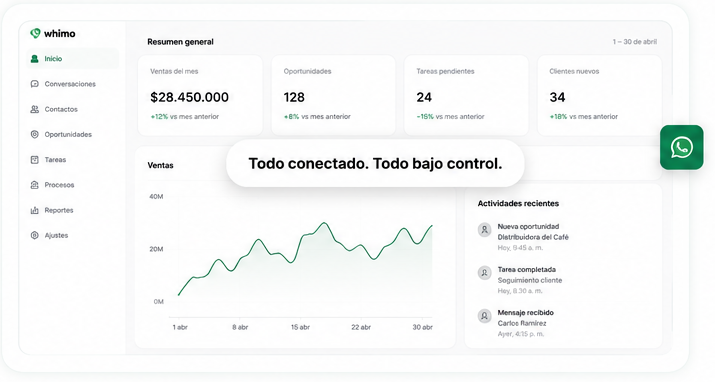The height and width of the screenshot is (382, 715).
Task: Click the Oportunidades sidebar icon
Action: [34, 134]
